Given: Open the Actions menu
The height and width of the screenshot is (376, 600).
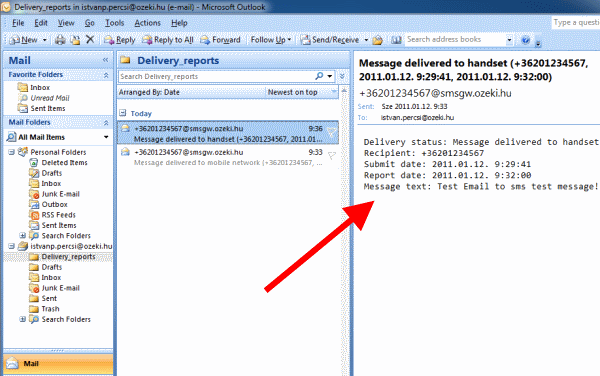Looking at the screenshot, I should click(x=147, y=23).
